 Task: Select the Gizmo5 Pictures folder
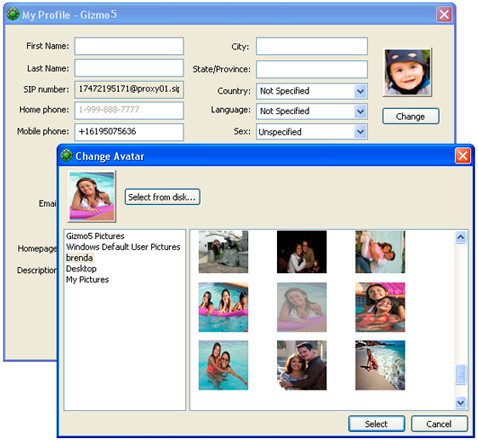[95, 236]
